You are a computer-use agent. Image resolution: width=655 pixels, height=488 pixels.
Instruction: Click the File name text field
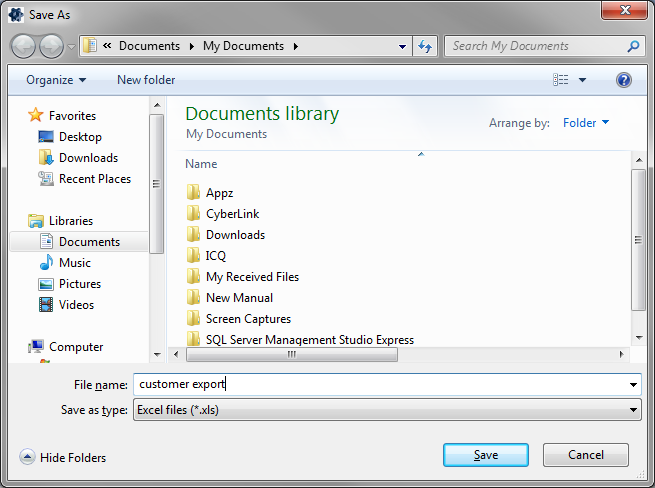(380, 384)
